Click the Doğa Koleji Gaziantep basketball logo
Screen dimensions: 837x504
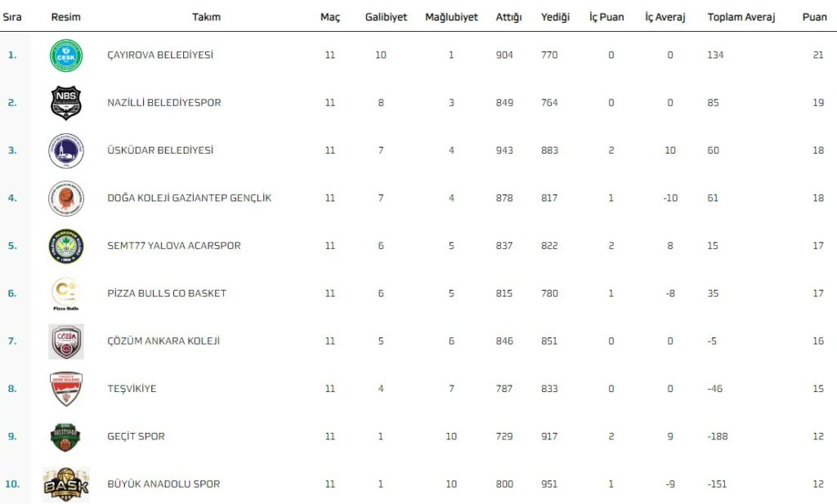(x=66, y=198)
